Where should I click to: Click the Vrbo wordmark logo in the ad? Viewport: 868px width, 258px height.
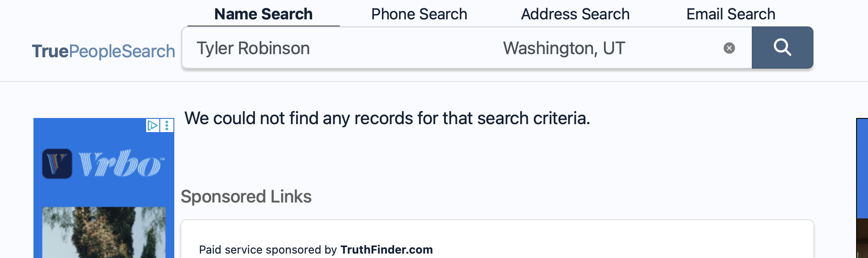point(121,164)
